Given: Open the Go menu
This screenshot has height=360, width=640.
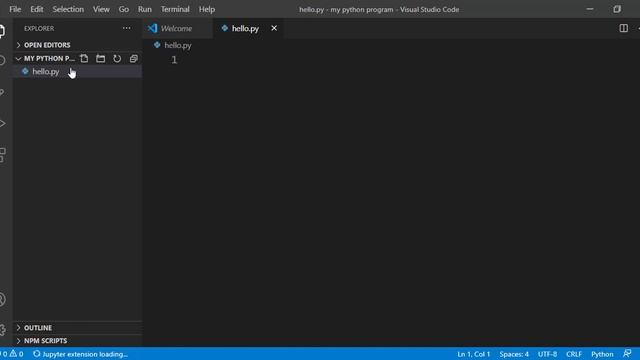Looking at the screenshot, I should pos(124,9).
